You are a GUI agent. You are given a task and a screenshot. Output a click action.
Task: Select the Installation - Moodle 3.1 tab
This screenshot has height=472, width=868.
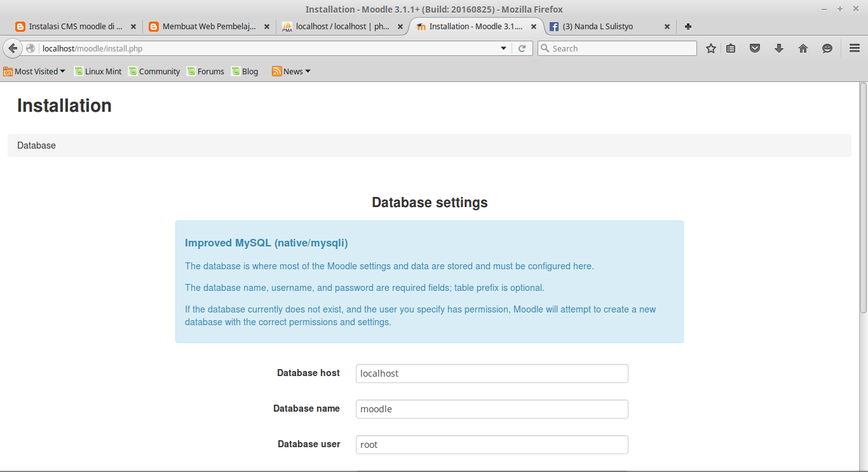pos(477,27)
